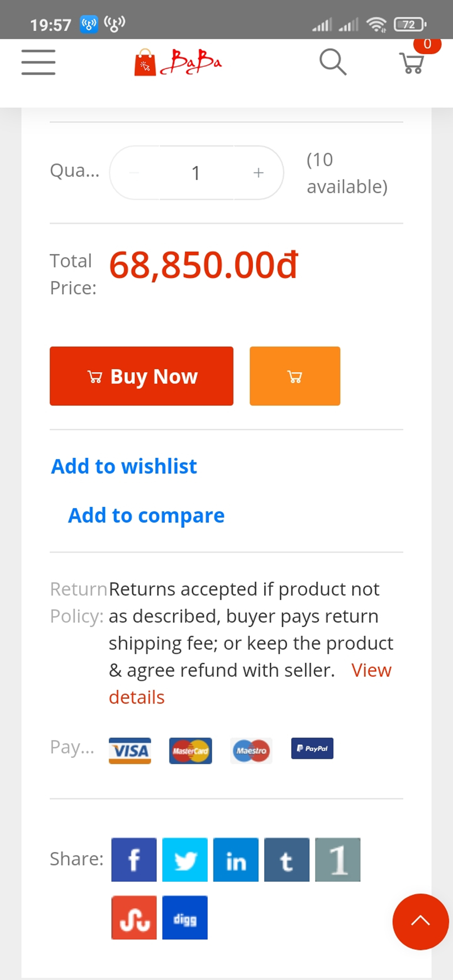
Task: Open the search icon
Action: pyautogui.click(x=333, y=62)
